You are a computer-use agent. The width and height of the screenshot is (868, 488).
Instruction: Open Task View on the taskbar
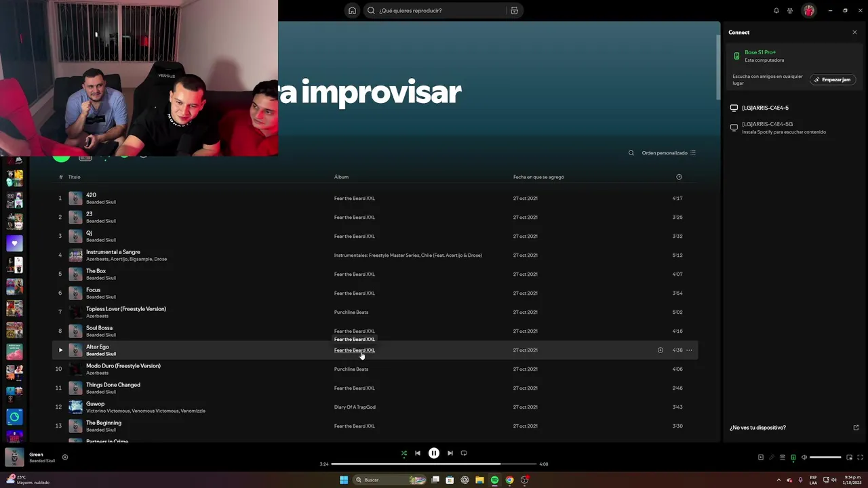click(x=435, y=480)
